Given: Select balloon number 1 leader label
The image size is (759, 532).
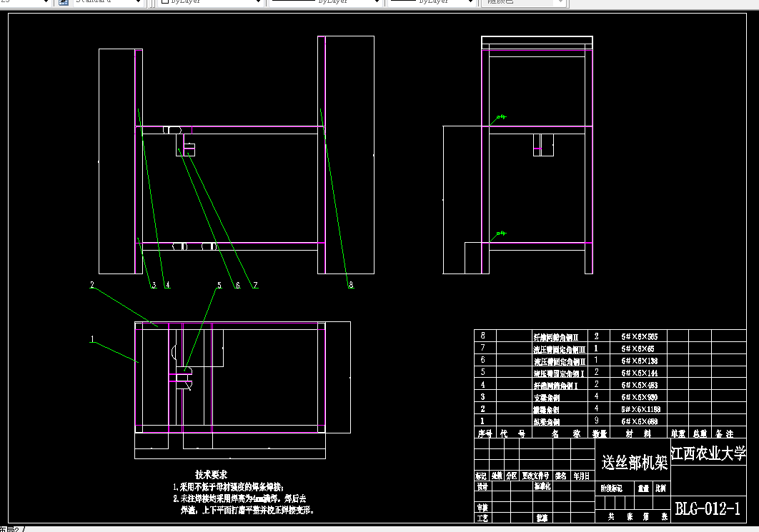Looking at the screenshot, I should (92, 339).
